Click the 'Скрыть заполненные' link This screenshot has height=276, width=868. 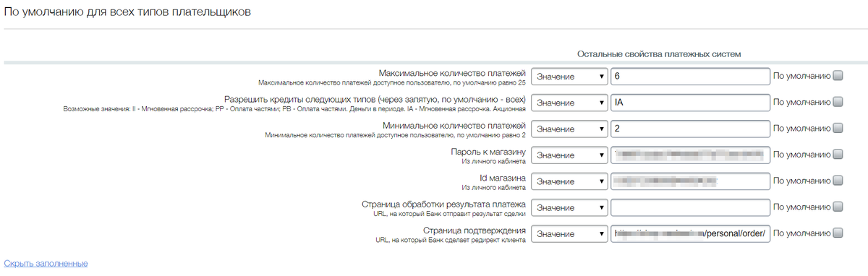pos(46,263)
